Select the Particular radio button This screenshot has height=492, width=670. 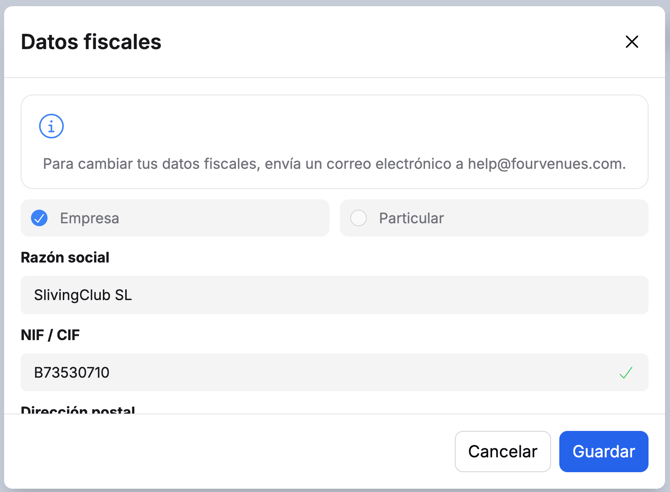click(x=358, y=218)
